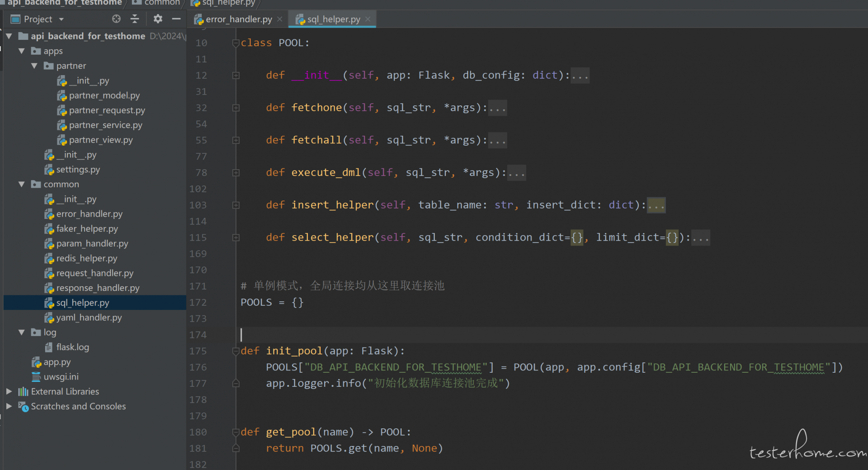This screenshot has height=470, width=868.
Task: Click file icon of flask.log
Action: click(x=49, y=347)
